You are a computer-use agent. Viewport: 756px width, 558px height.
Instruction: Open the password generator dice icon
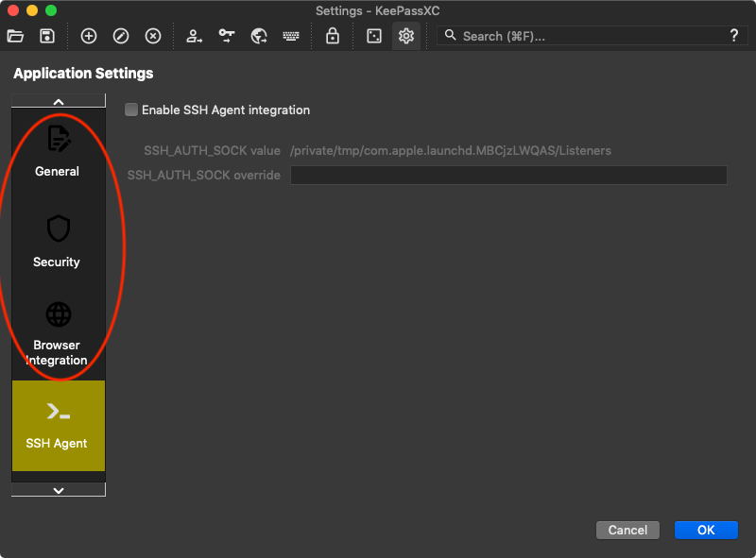point(373,36)
